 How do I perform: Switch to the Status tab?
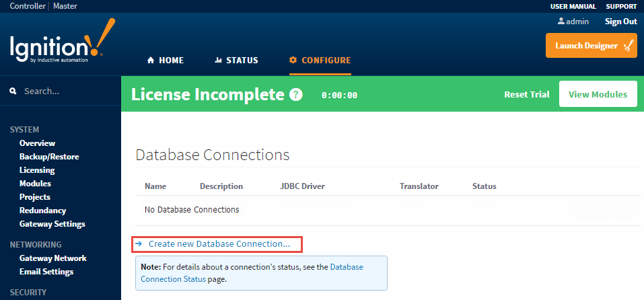tap(236, 61)
